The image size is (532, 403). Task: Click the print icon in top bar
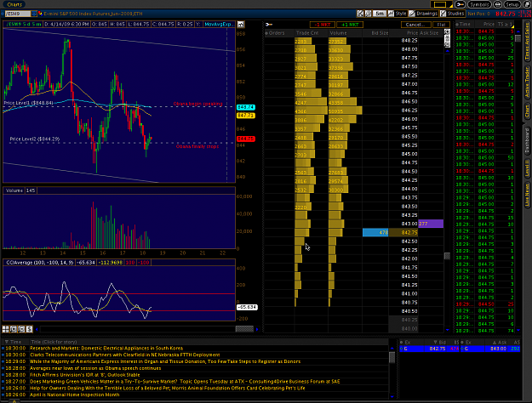coord(497,4)
